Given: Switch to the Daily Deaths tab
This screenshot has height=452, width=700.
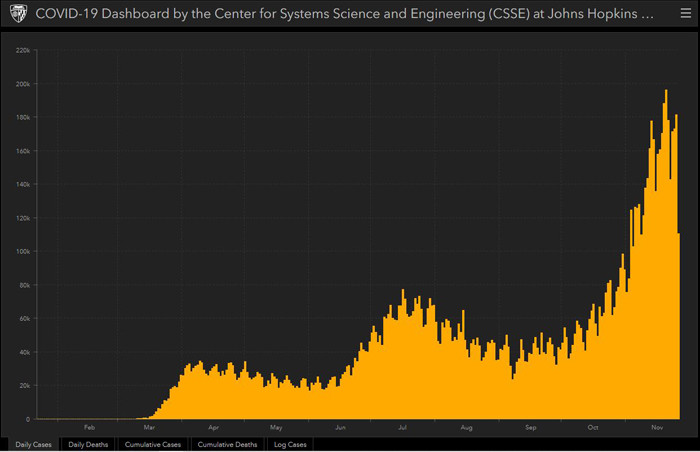Looking at the screenshot, I should 88,444.
